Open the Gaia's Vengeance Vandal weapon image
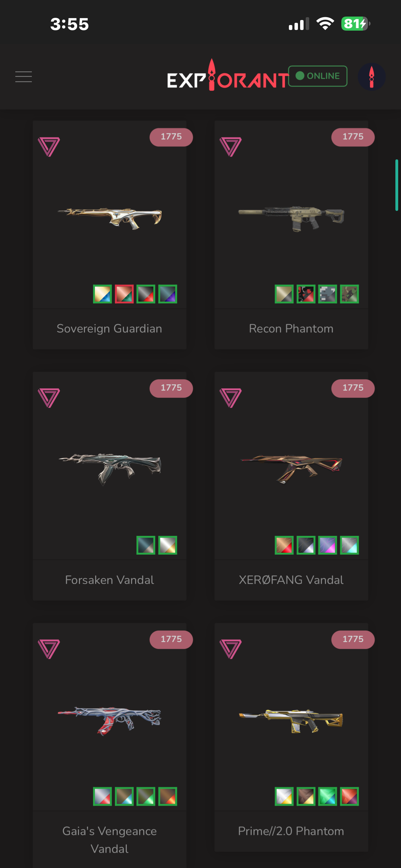Viewport: 401px width, 868px height. coord(109,721)
